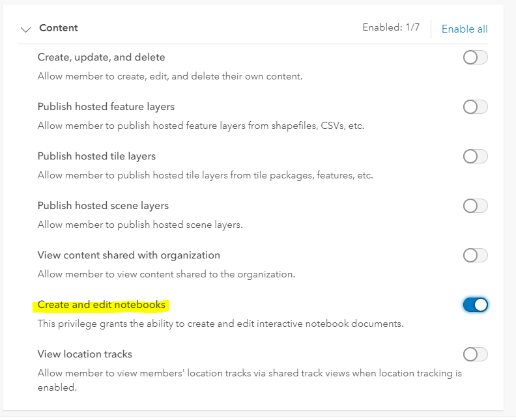Click the Publish hosted scene layers title
The image size is (516, 420).
[103, 206]
